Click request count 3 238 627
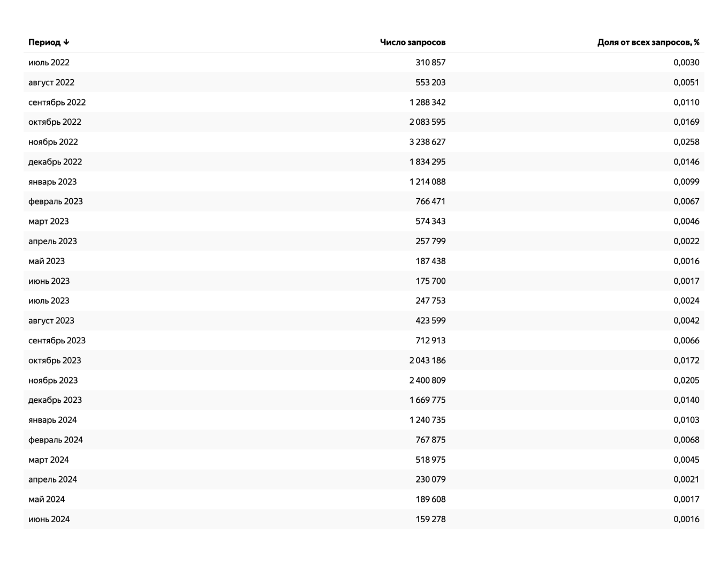Viewport: 728px width, 564px height. point(427,142)
